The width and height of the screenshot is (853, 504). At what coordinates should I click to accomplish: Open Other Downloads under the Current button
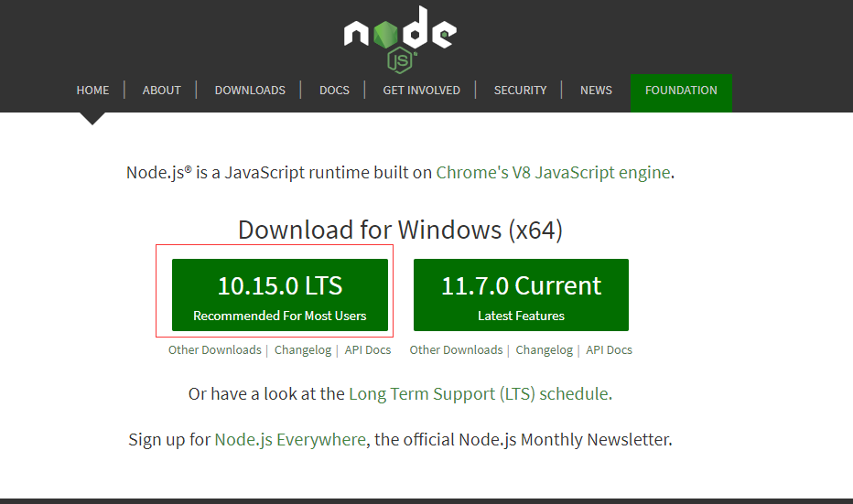[x=456, y=350]
